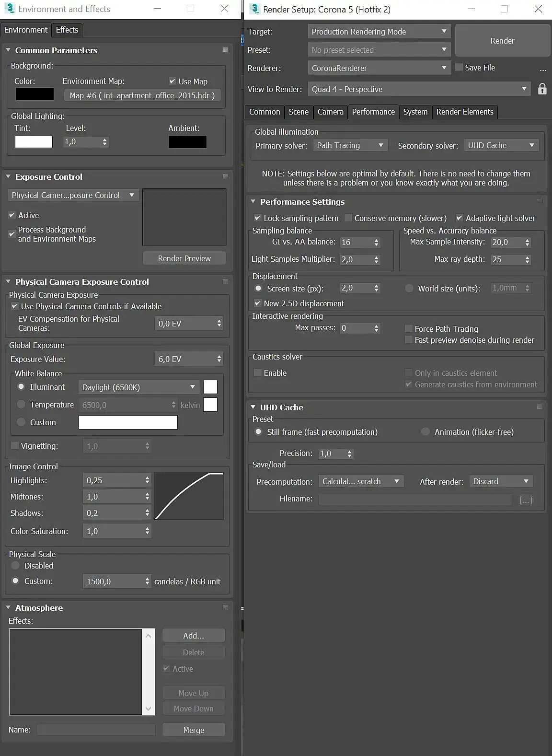
Task: Click the ellipsis icon next to Save File
Action: pyautogui.click(x=542, y=70)
